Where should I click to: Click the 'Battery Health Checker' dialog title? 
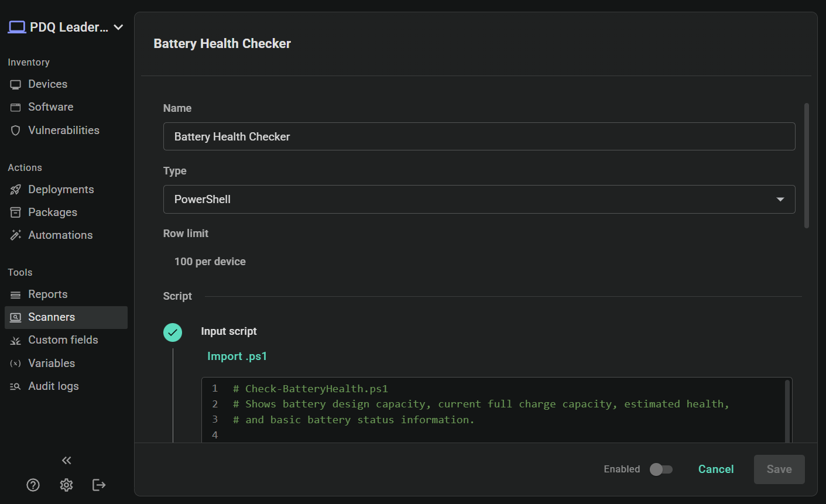222,44
